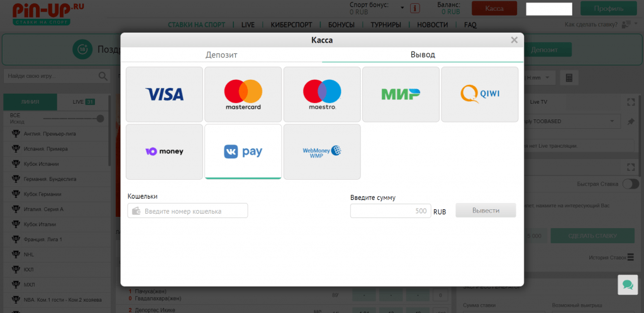
Task: Open Англия. Премьер-лига league
Action: point(55,134)
